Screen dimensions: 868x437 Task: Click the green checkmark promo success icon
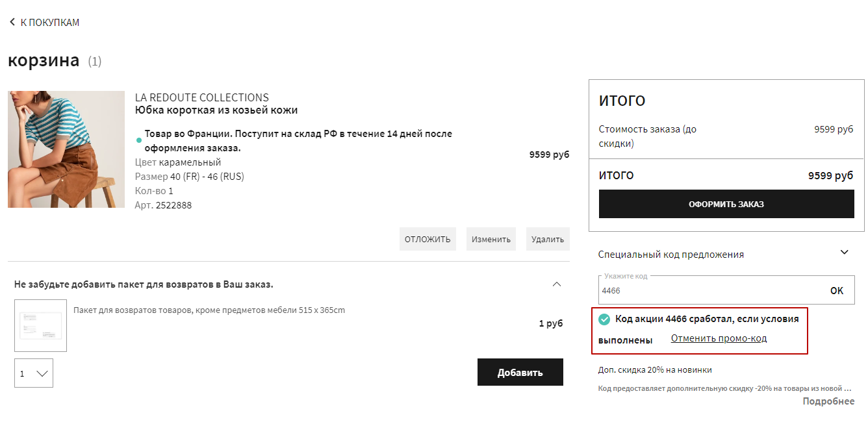(604, 319)
